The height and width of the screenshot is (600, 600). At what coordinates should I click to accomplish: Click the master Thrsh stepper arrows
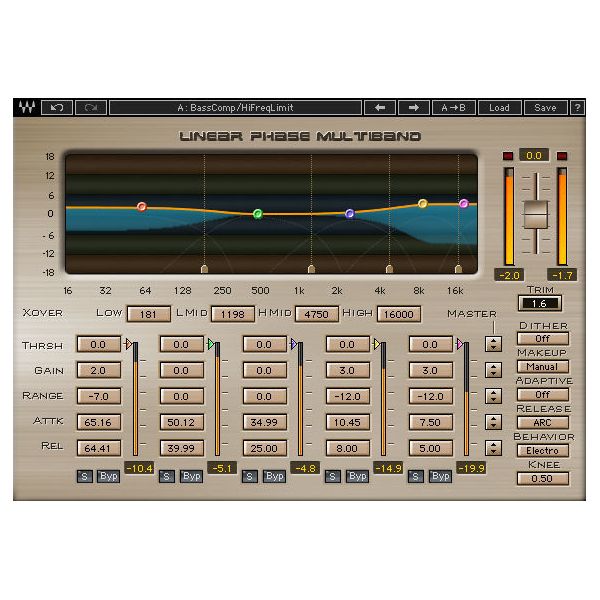pyautogui.click(x=494, y=344)
